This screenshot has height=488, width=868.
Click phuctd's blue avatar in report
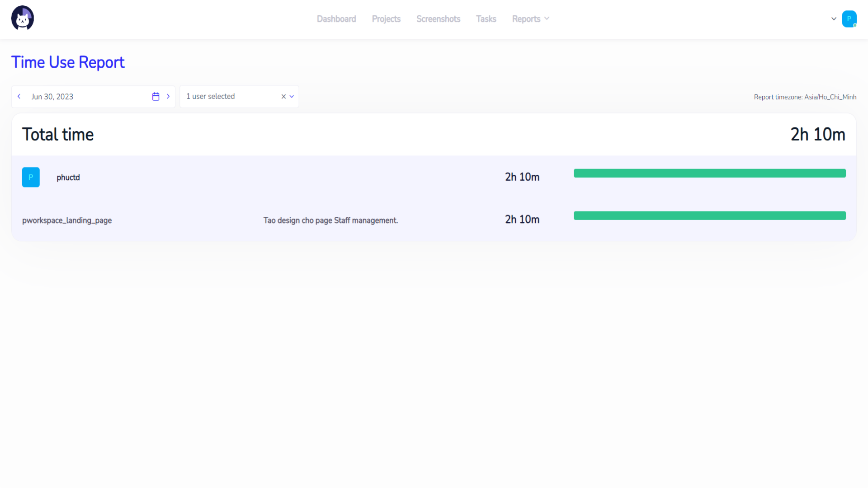pyautogui.click(x=31, y=178)
